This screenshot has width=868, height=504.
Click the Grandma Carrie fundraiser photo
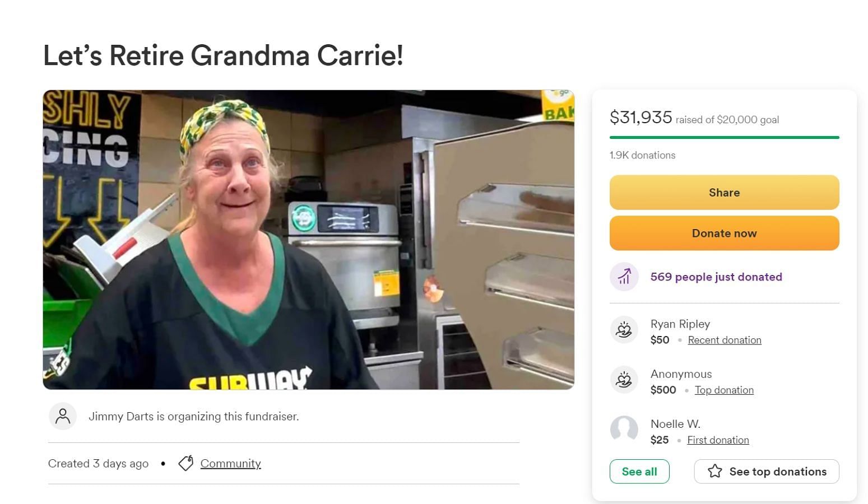tap(309, 240)
